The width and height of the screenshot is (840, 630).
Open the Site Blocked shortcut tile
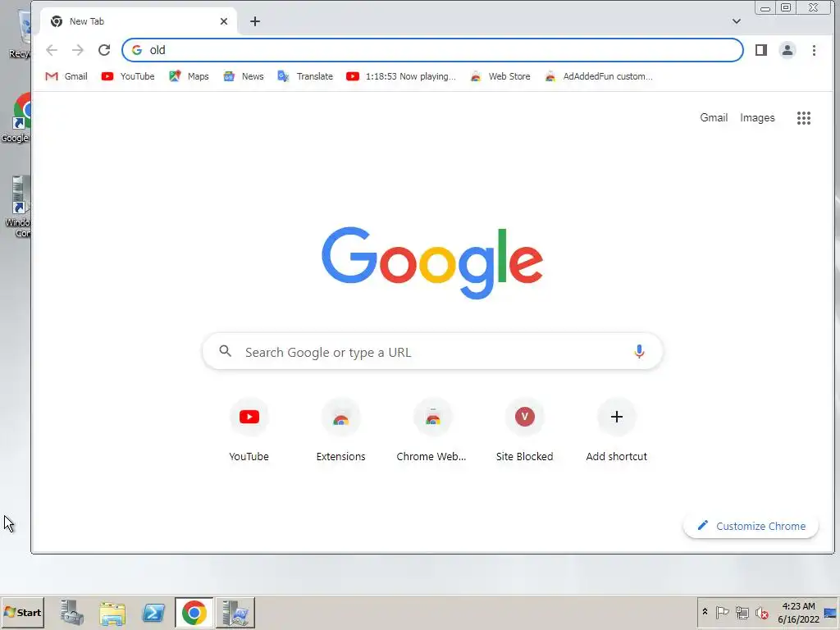(x=524, y=430)
